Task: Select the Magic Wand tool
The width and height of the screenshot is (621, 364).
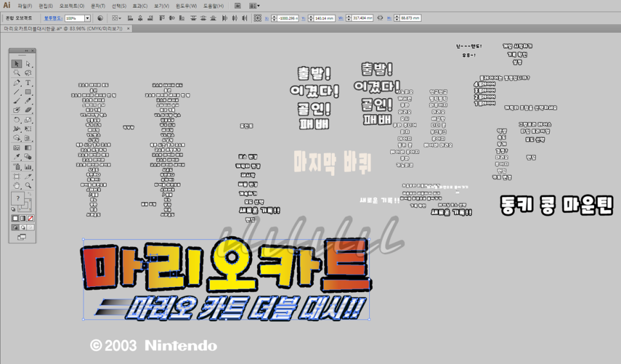Action: coord(17,73)
